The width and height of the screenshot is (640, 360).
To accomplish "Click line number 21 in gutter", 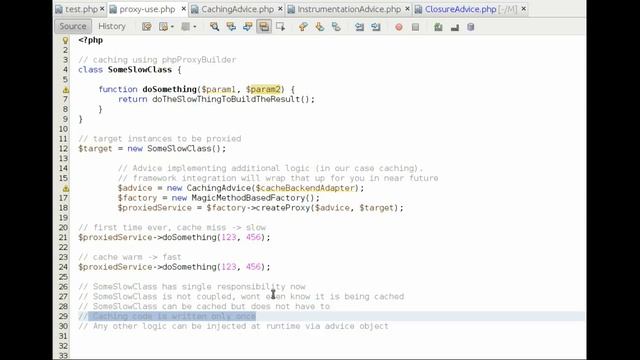I will [x=63, y=238].
